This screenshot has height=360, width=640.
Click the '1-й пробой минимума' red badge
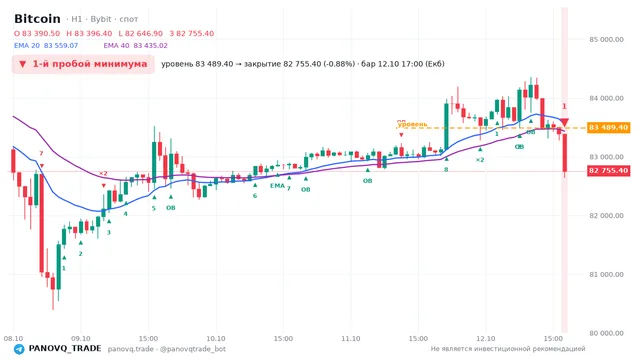point(83,64)
